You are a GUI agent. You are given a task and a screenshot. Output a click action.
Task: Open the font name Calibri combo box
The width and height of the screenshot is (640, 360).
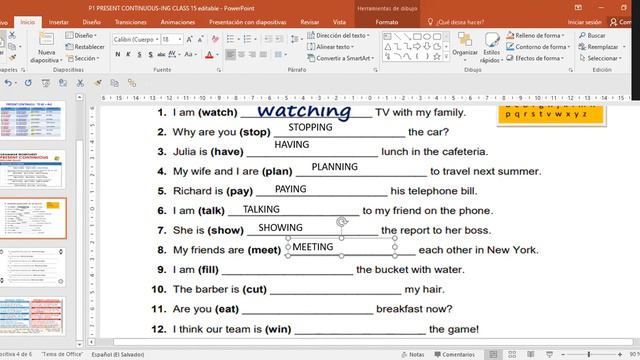coord(136,39)
